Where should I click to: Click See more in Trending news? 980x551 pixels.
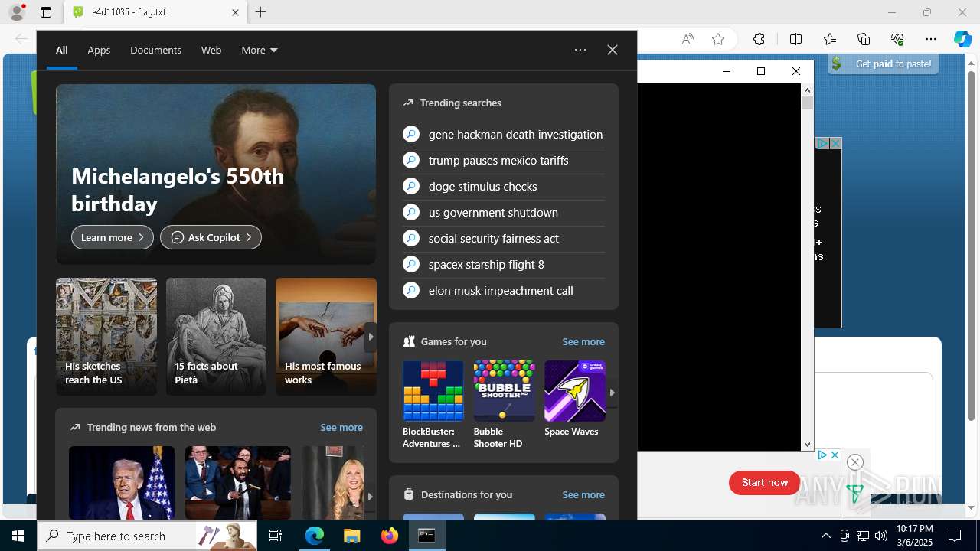pyautogui.click(x=341, y=427)
